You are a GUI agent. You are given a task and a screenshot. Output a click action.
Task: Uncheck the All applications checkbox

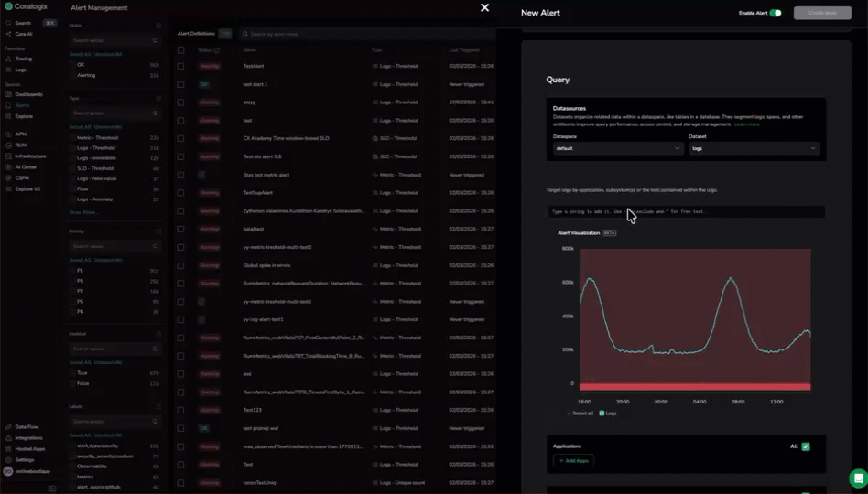(806, 446)
